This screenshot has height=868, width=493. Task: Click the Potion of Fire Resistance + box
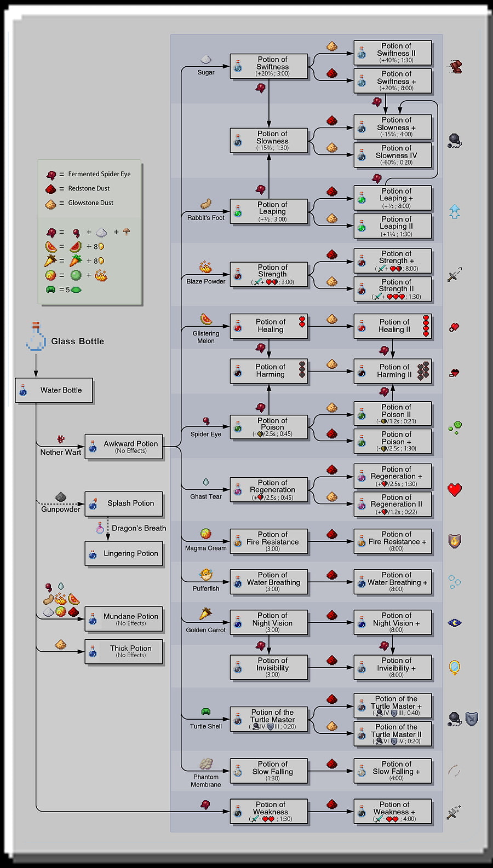[x=393, y=541]
